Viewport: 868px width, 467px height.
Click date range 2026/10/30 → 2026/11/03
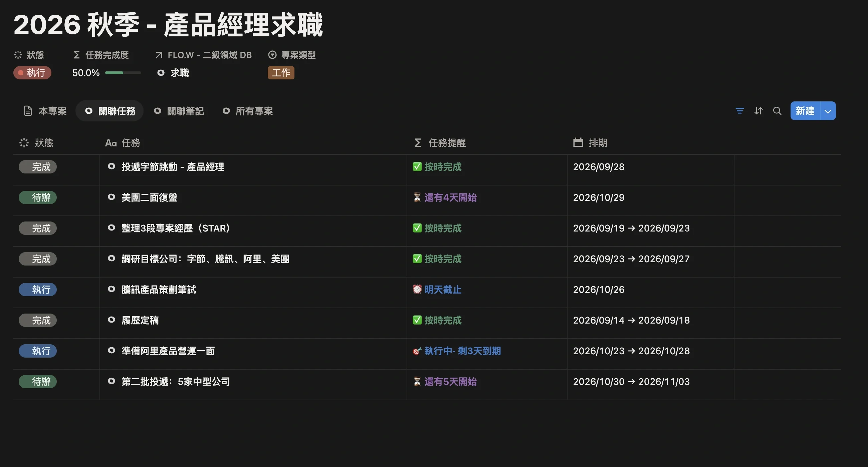click(631, 382)
